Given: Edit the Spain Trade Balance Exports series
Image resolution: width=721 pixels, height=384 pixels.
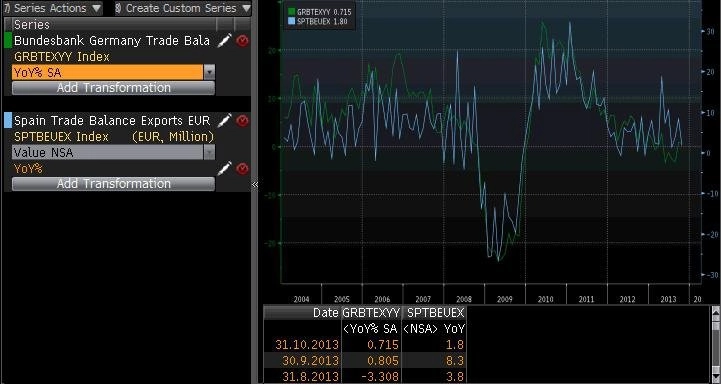Looking at the screenshot, I should (224, 121).
